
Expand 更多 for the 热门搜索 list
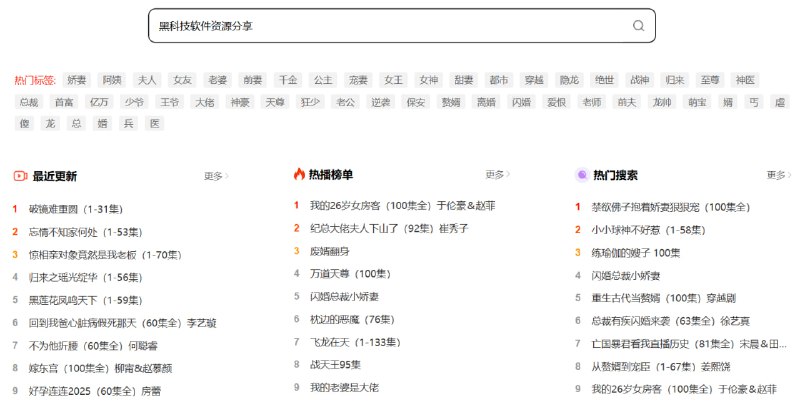pos(778,175)
